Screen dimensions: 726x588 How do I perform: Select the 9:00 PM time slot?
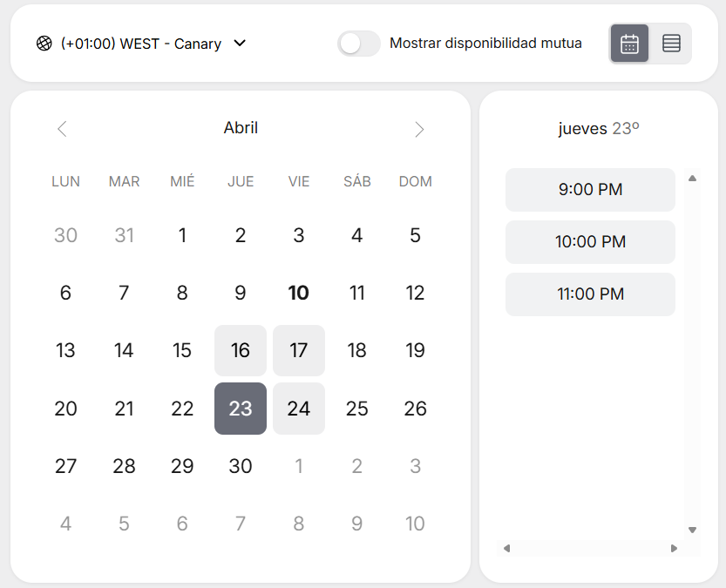pyautogui.click(x=590, y=189)
